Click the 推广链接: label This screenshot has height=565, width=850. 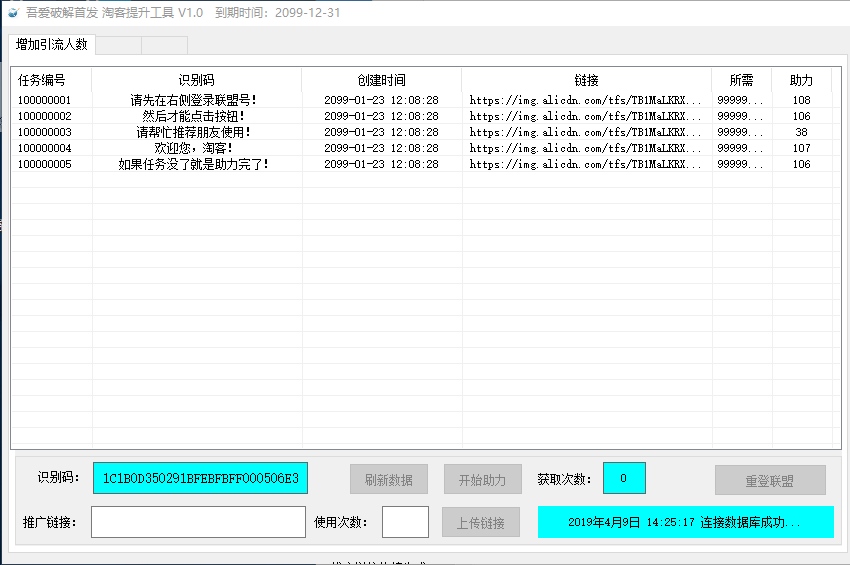[50, 522]
